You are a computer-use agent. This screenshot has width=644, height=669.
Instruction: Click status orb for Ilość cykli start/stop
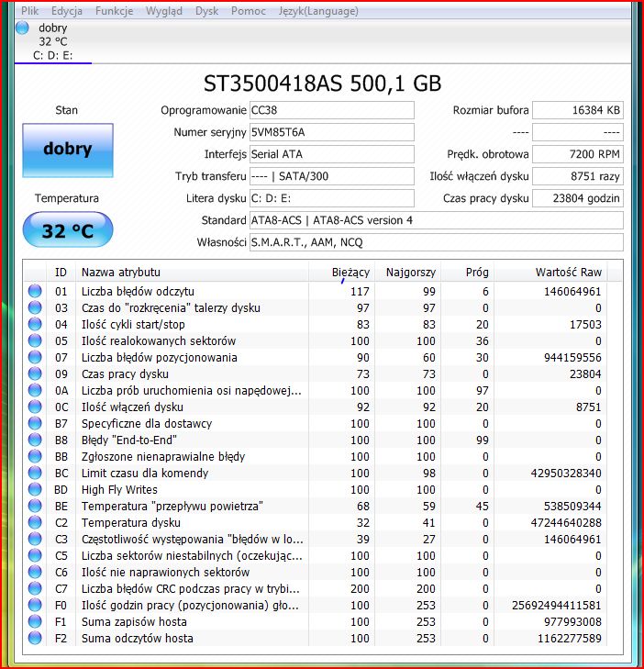click(35, 324)
